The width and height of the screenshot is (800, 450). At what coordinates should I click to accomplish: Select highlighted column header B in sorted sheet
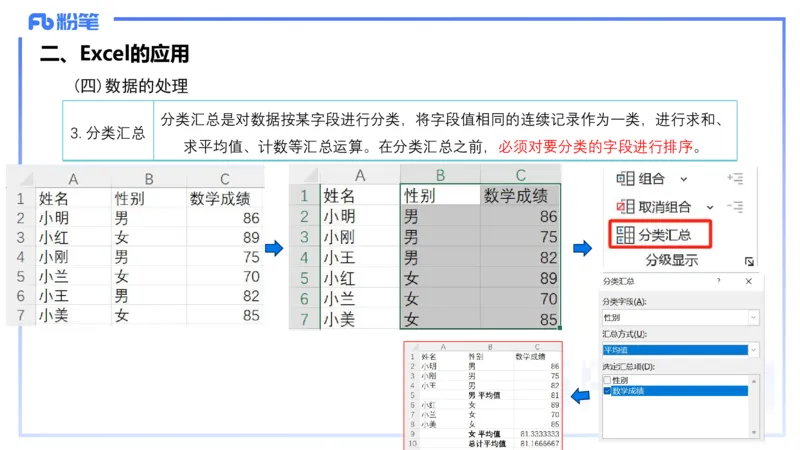440,175
